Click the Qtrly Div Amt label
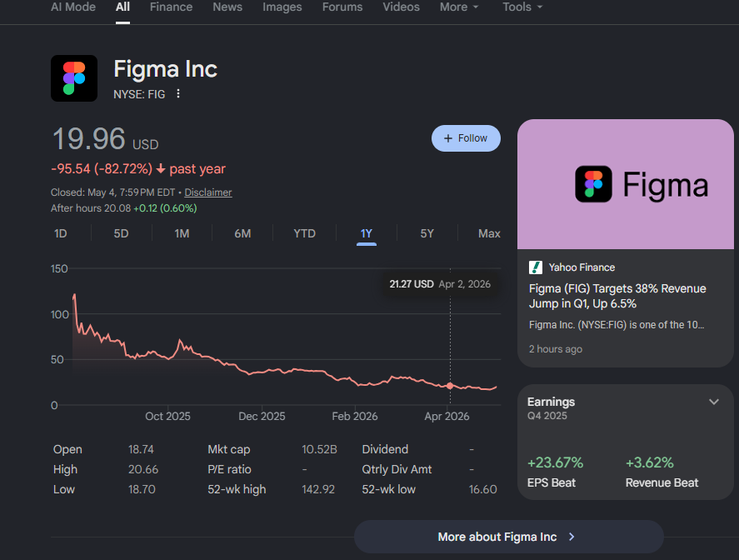The width and height of the screenshot is (739, 560). coord(397,469)
